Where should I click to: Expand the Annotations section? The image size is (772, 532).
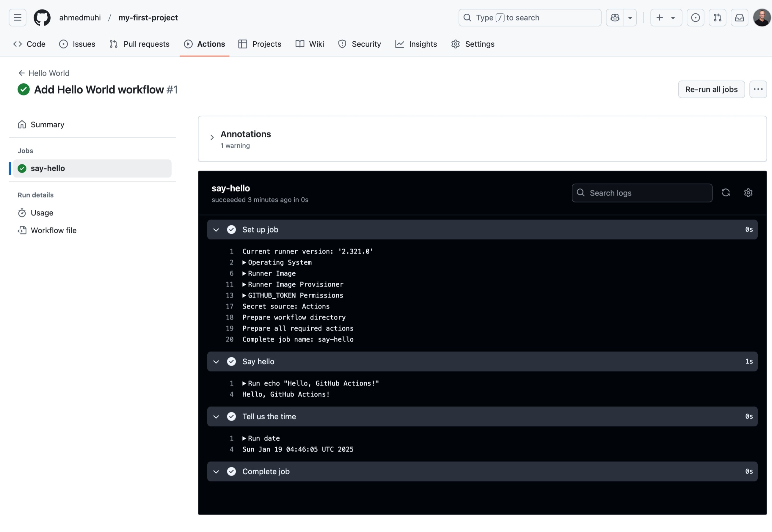point(212,137)
